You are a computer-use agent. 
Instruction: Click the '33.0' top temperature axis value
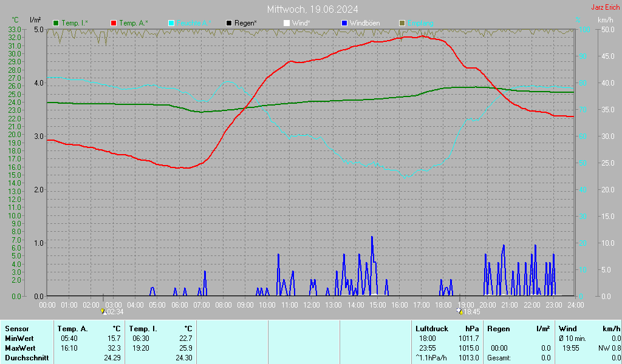[15, 29]
